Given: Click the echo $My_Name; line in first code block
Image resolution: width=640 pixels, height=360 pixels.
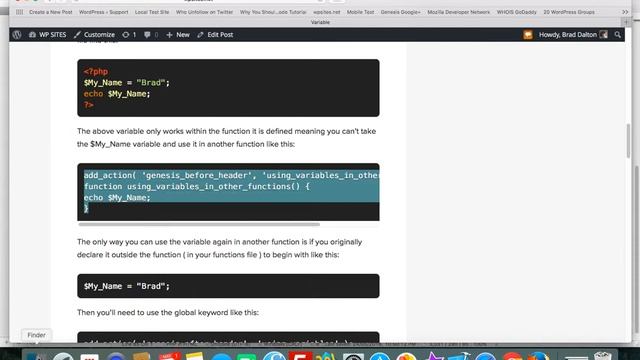Looking at the screenshot, I should [x=117, y=94].
